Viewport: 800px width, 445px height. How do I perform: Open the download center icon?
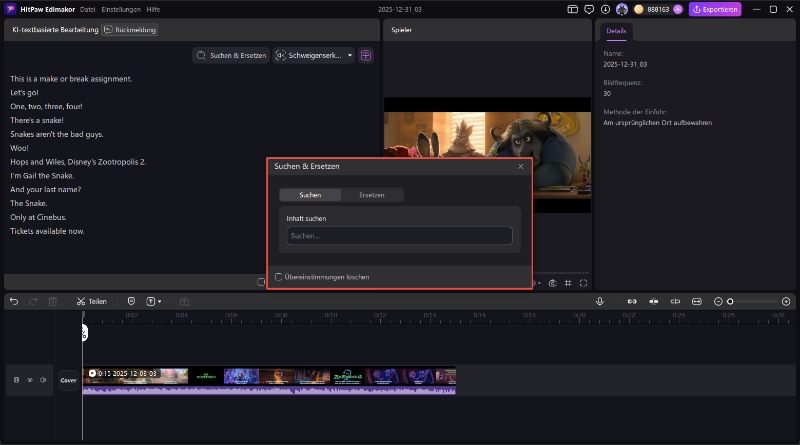click(603, 9)
